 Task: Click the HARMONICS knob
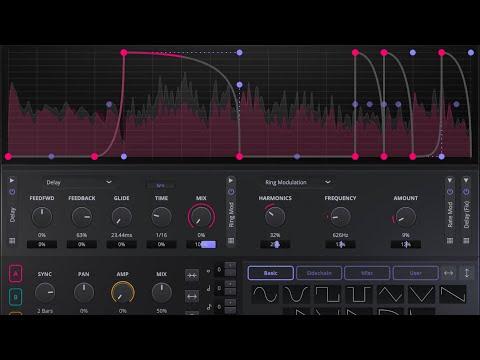click(x=275, y=217)
